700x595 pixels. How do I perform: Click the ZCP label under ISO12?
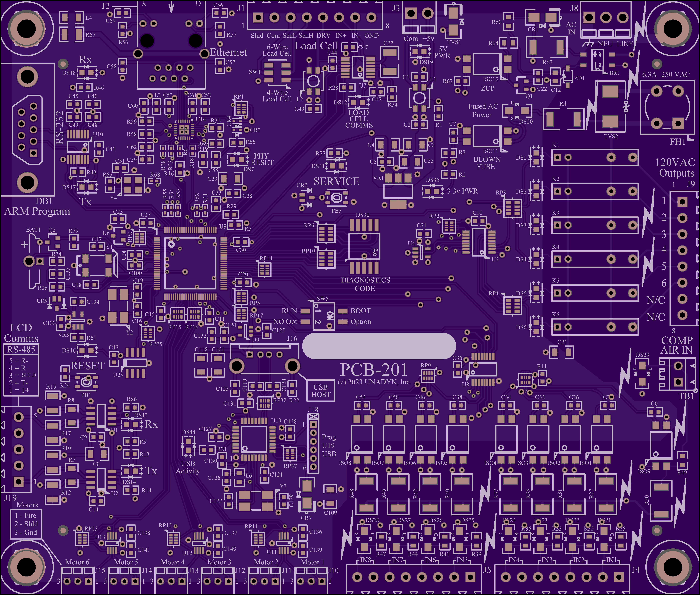pos(488,88)
